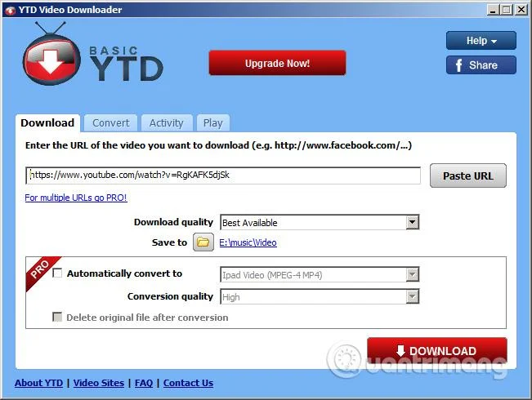Maximize the YTD Video Downloader window

point(506,10)
